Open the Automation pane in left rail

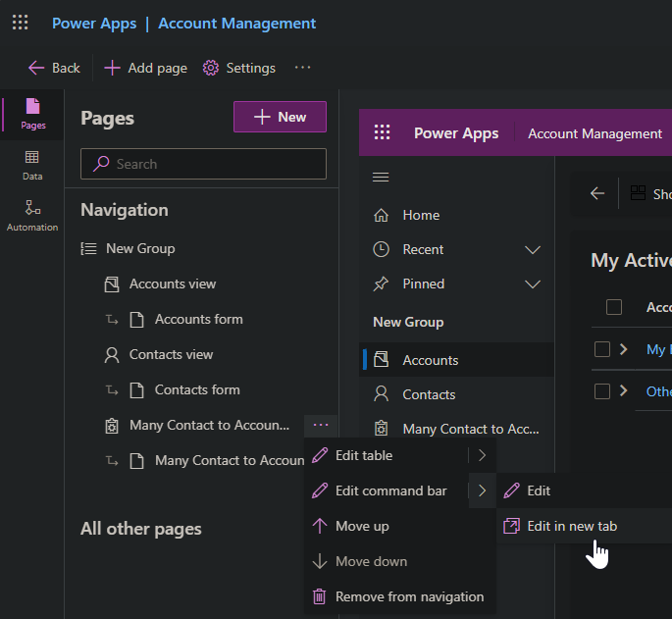coord(32,216)
